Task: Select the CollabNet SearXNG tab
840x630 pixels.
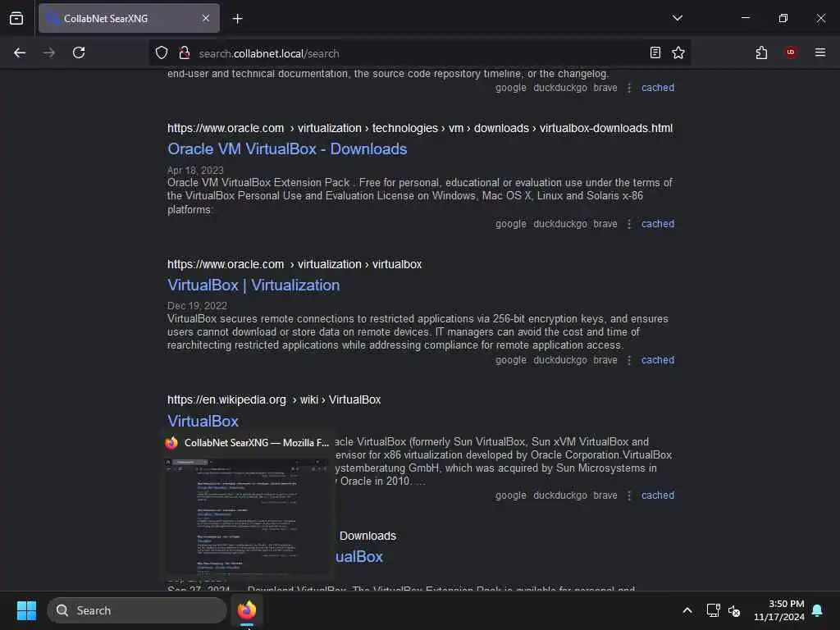Action: click(129, 18)
